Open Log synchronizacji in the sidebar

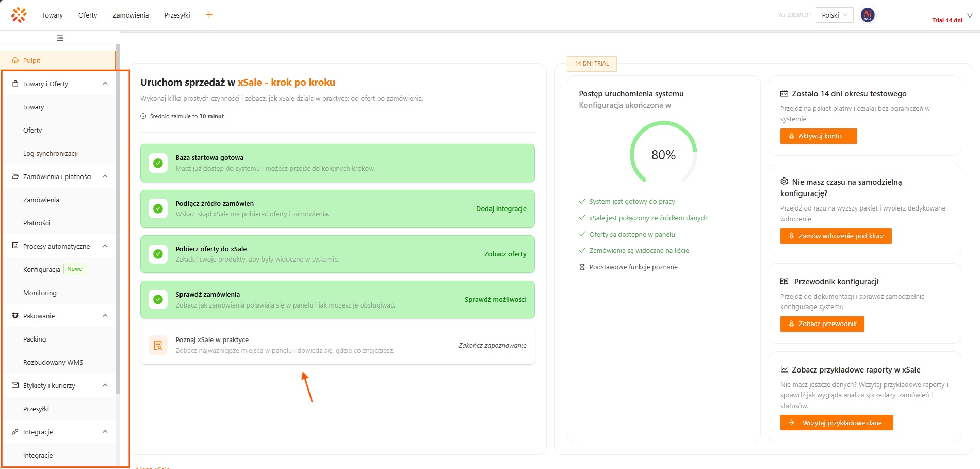(51, 153)
